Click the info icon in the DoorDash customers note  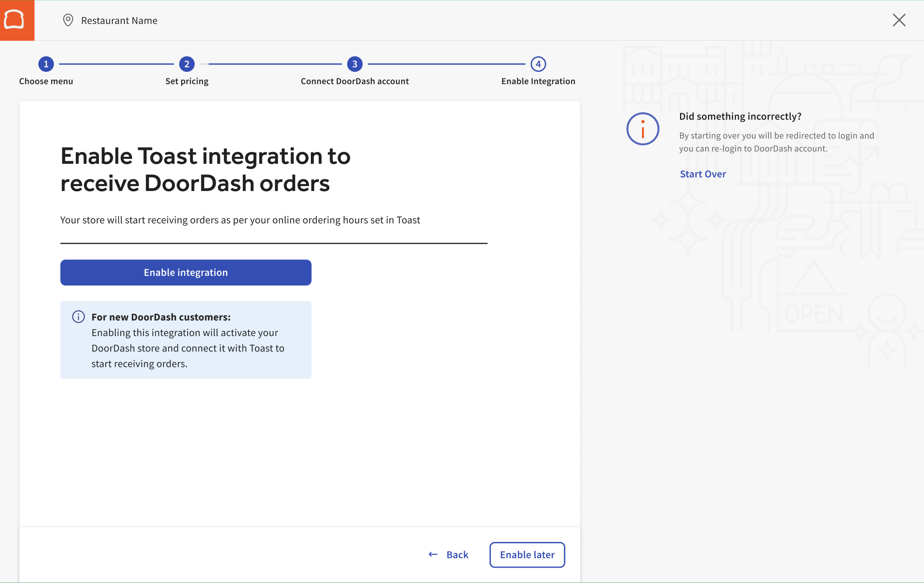tap(78, 317)
